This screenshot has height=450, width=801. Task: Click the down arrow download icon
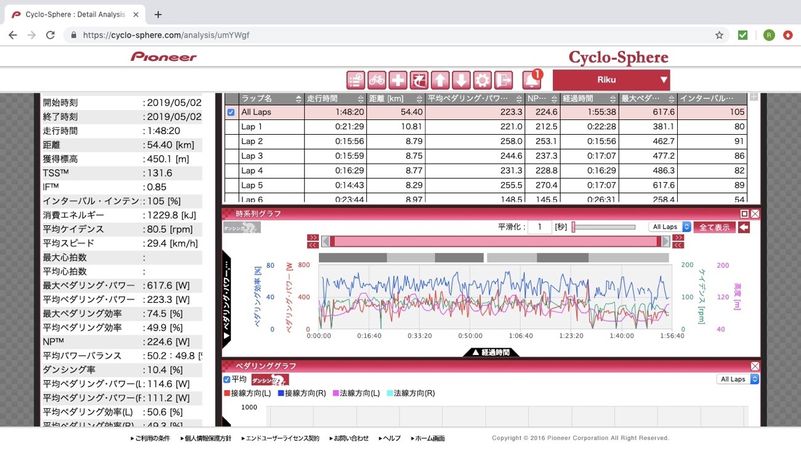461,80
